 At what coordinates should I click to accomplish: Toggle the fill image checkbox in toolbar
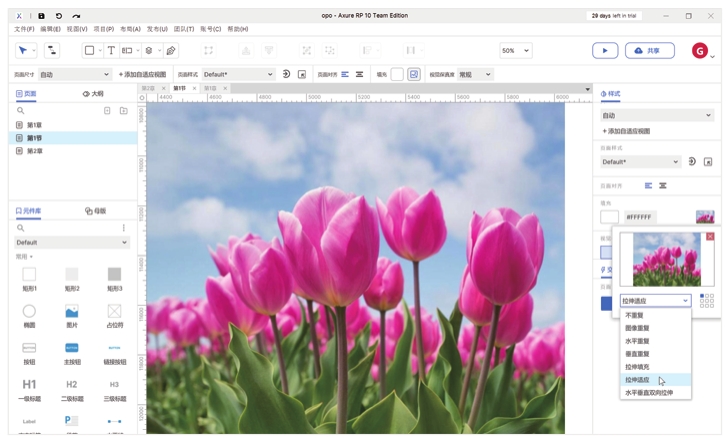click(x=414, y=74)
